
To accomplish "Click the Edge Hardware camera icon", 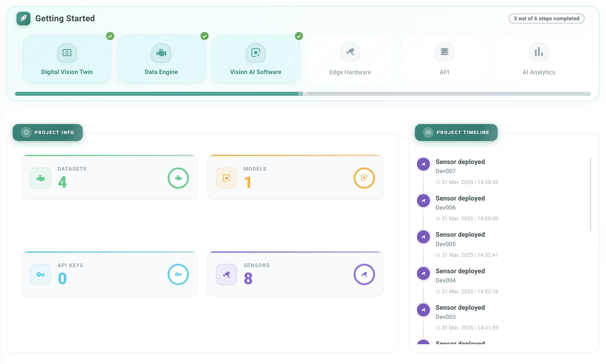I will [x=350, y=52].
